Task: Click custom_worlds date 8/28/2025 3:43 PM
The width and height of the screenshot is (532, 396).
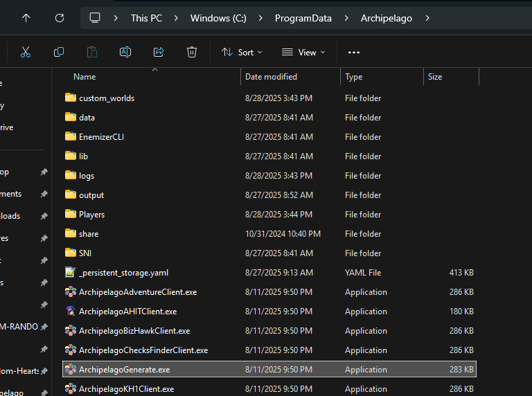Action: 278,98
